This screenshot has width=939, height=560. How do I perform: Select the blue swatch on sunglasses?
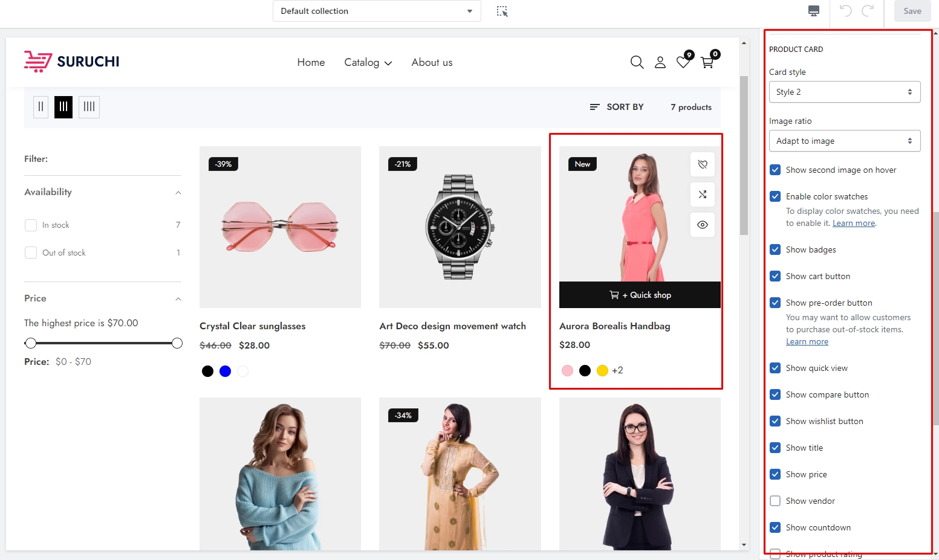[x=225, y=371]
